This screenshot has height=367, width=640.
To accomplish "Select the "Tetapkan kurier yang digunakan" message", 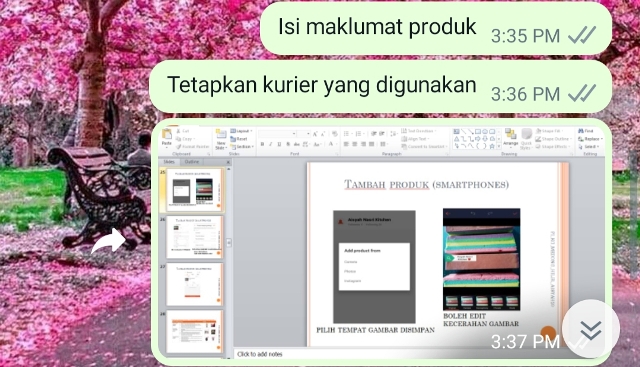I will pyautogui.click(x=380, y=87).
